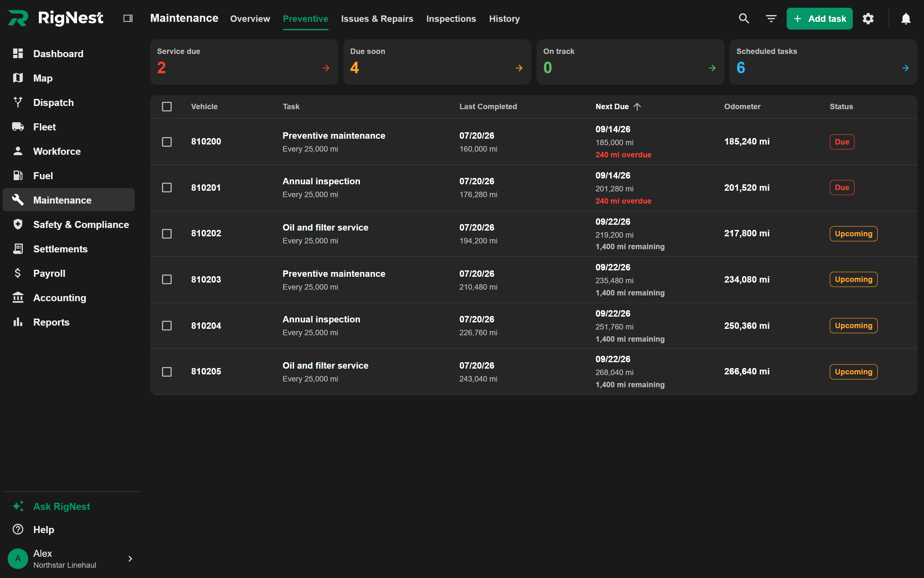Select the Preventive tab
The height and width of the screenshot is (578, 924).
pos(305,19)
